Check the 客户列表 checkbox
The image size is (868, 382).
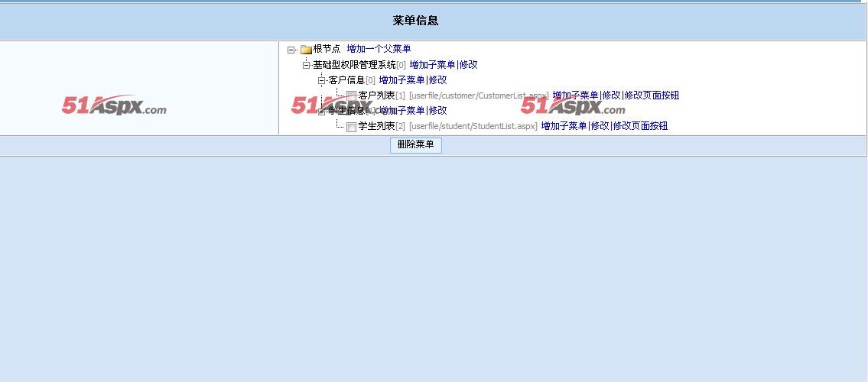[x=352, y=95]
